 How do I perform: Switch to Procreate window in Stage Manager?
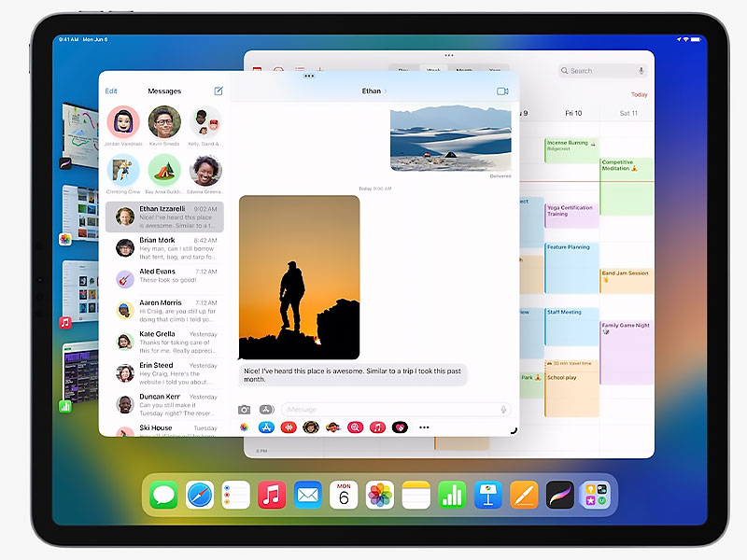click(x=80, y=135)
